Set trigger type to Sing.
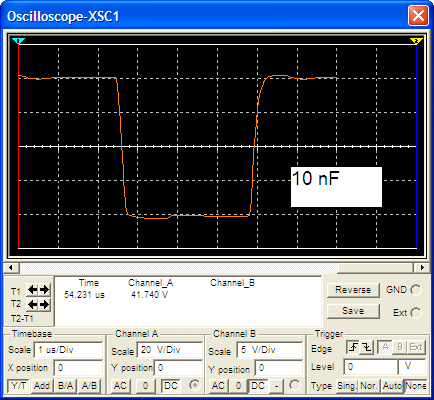Screen dimensions: 434x400 (347, 386)
